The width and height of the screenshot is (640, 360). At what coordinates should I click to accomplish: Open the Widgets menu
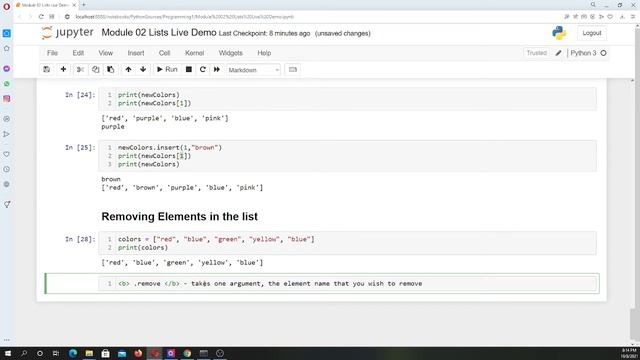pyautogui.click(x=231, y=53)
